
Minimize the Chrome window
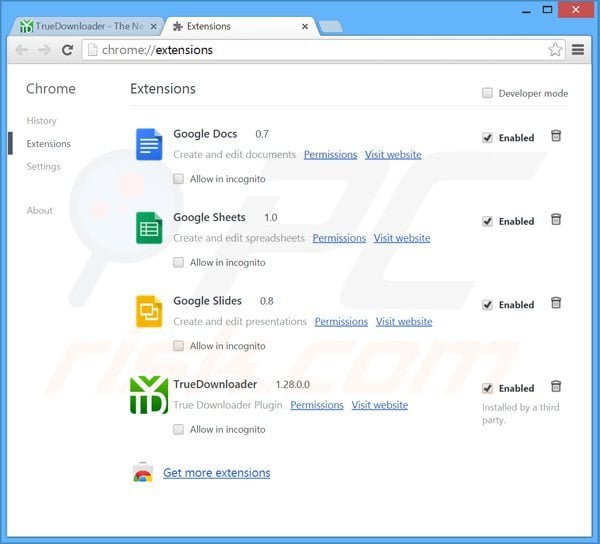[527, 10]
